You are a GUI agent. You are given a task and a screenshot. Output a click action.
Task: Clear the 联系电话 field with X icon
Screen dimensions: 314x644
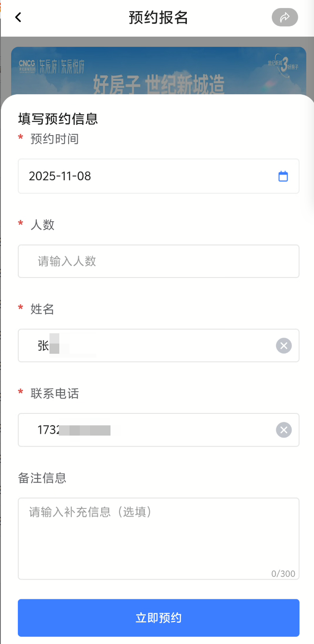(x=284, y=430)
